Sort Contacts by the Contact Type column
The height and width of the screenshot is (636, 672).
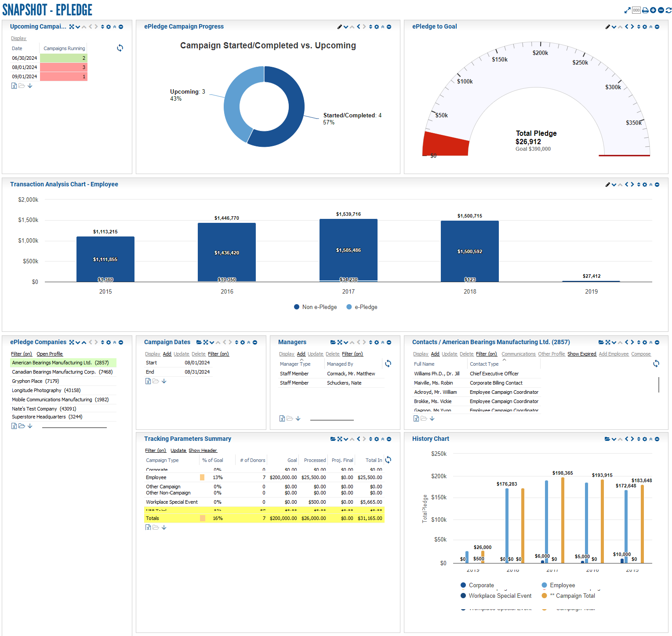(484, 364)
